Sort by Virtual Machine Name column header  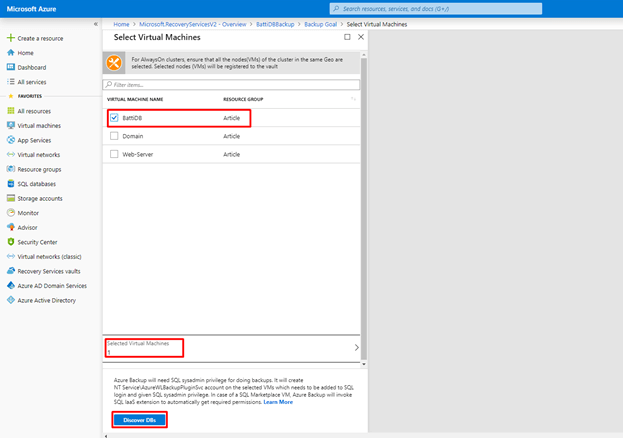135,99
